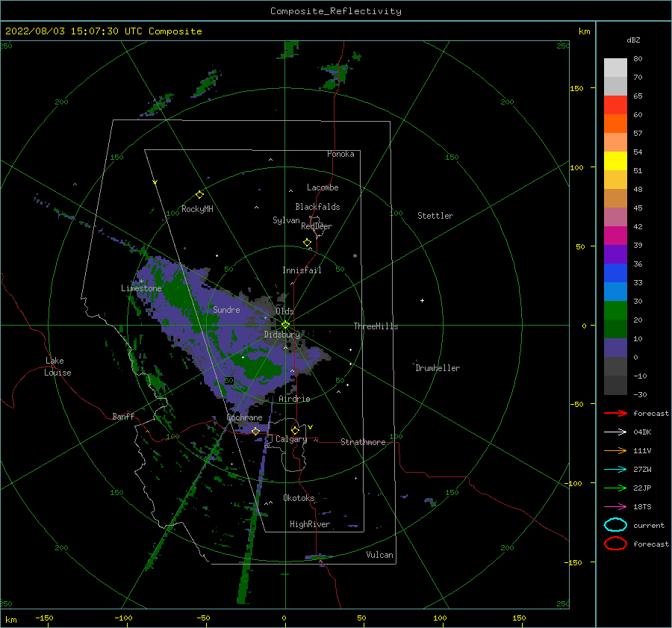Click the yellow diamond marker below RedDeer
The height and width of the screenshot is (628, 672).
[x=308, y=243]
